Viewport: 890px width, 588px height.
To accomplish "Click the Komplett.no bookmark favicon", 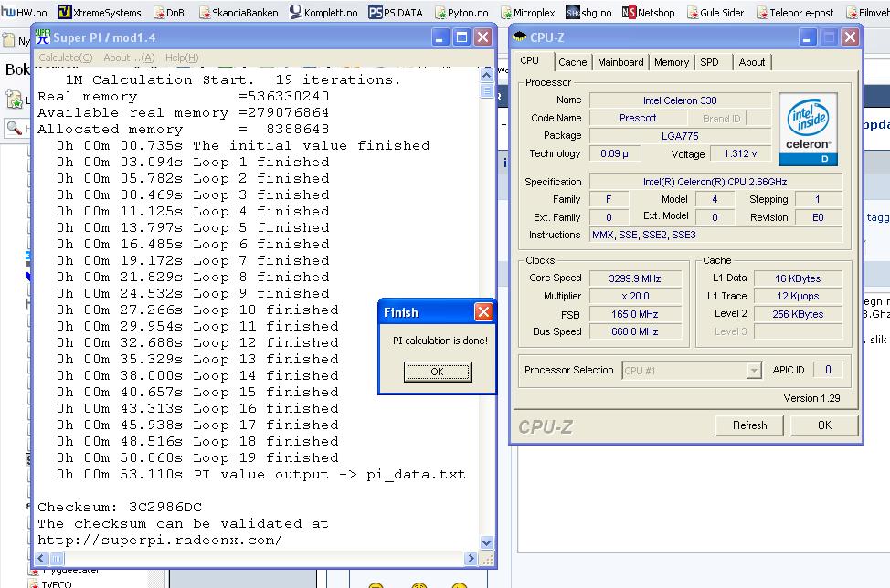I will coord(296,12).
